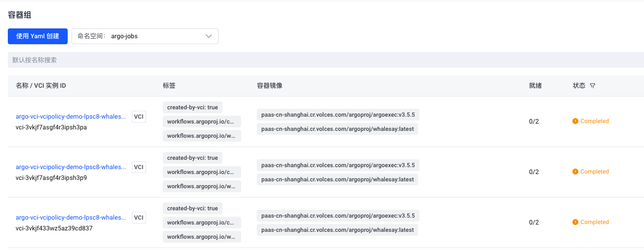Open pod link above vci-3vkjf433wz5az39cd837
Screen dimensions: 644x250
pyautogui.click(x=71, y=218)
